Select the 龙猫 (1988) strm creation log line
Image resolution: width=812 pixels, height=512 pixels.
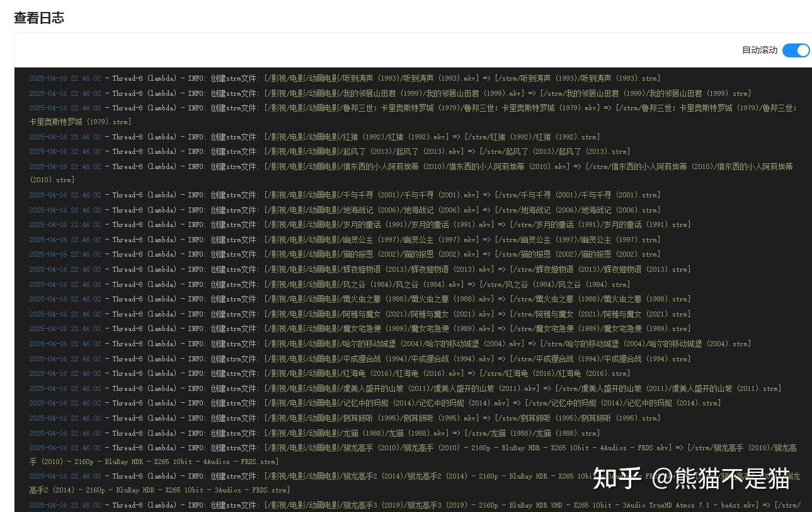pyautogui.click(x=315, y=433)
